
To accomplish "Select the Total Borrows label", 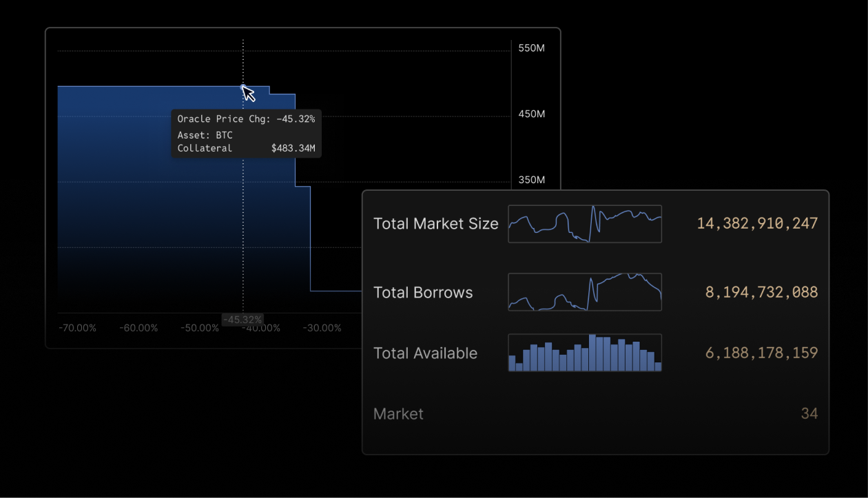I will [x=423, y=293].
